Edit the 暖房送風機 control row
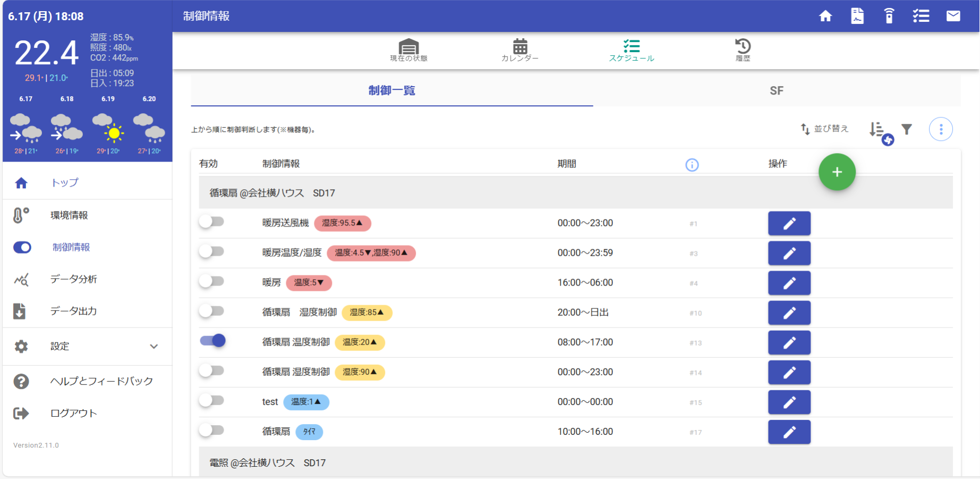Image resolution: width=980 pixels, height=479 pixels. pyautogui.click(x=789, y=223)
